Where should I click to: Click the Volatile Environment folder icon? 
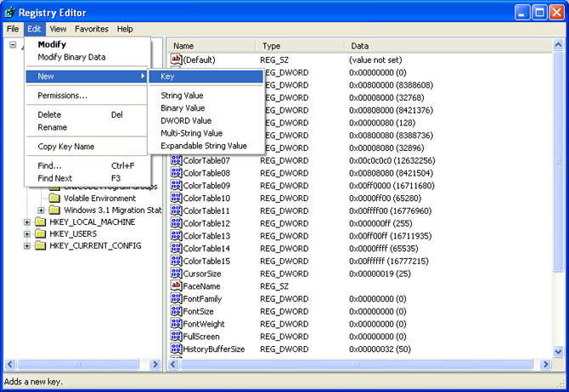54,199
